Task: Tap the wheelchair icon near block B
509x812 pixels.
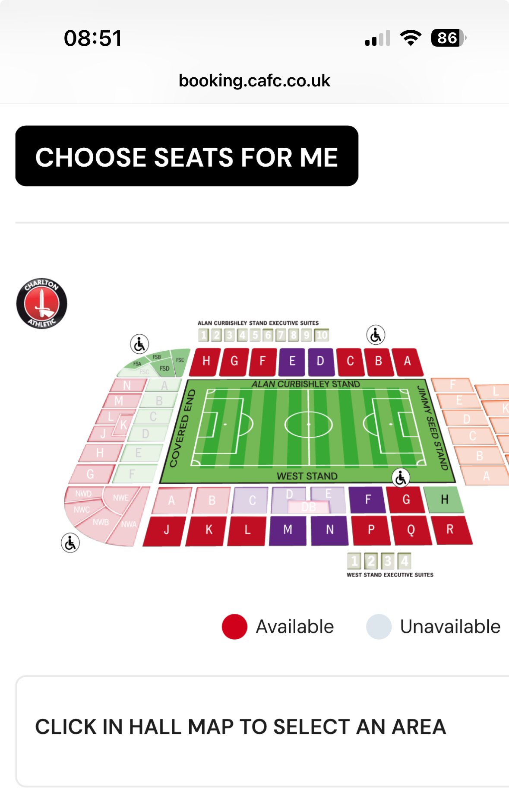Action: click(x=376, y=335)
